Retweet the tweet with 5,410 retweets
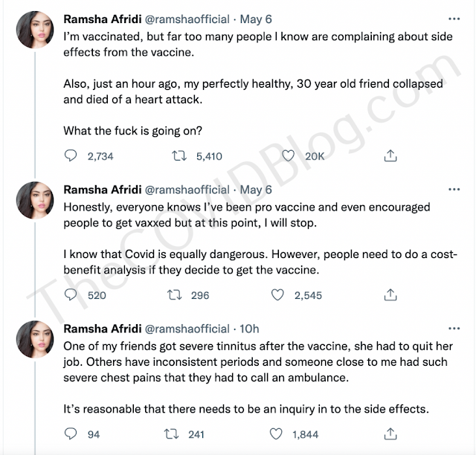 pyautogui.click(x=178, y=156)
